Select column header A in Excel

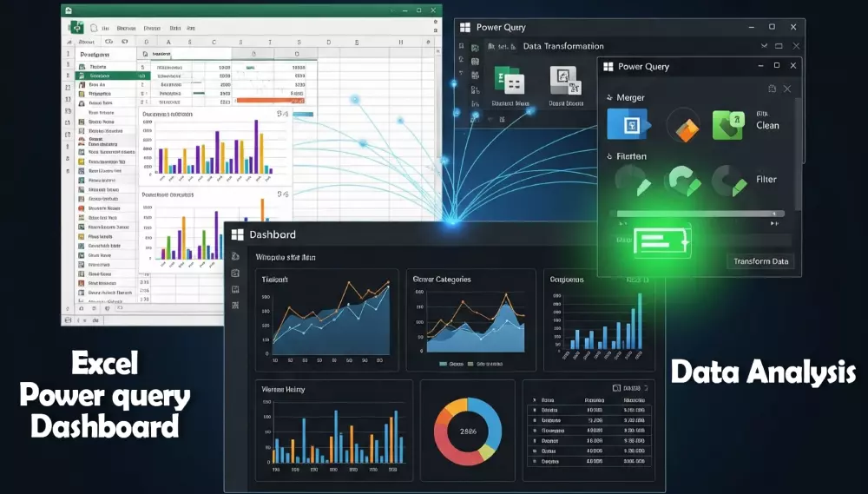pyautogui.click(x=168, y=42)
